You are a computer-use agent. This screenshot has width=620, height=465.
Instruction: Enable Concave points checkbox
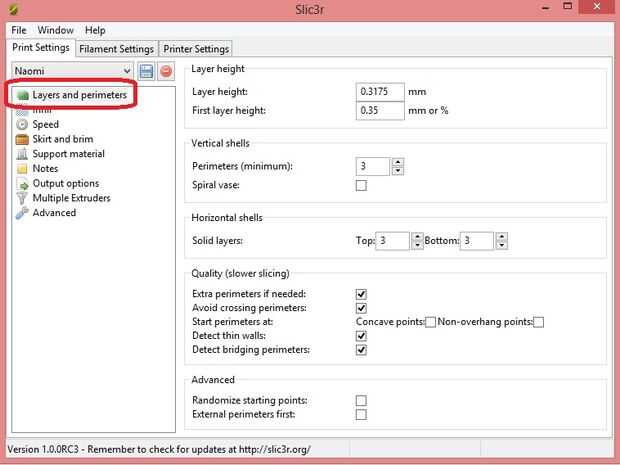click(431, 322)
